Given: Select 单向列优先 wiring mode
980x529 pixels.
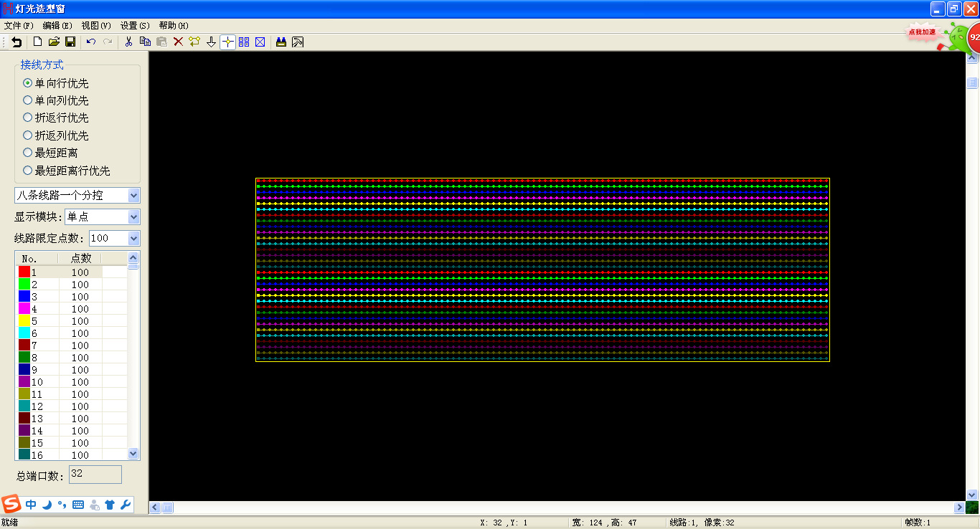Looking at the screenshot, I should click(x=56, y=100).
